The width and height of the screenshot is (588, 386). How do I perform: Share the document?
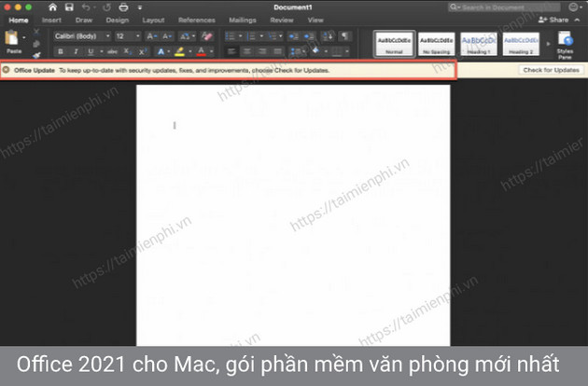(x=553, y=20)
